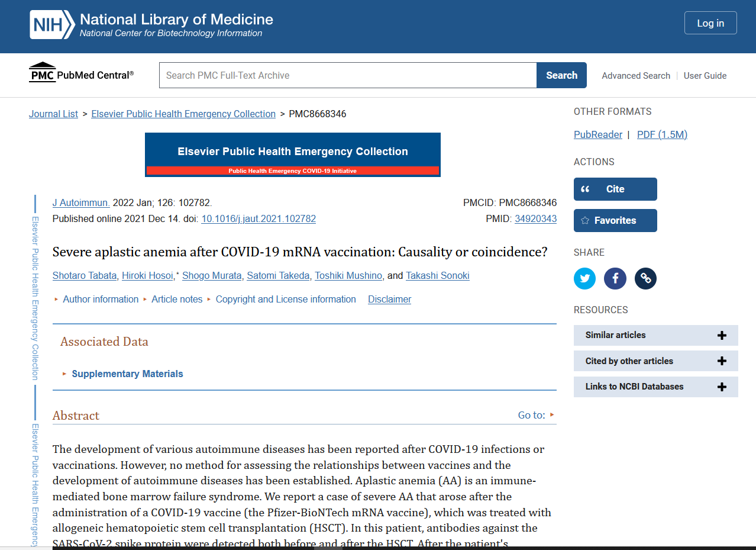Open the PubReader format link

[597, 134]
